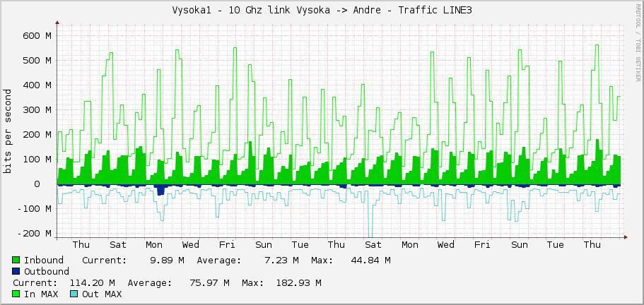Viewport: 644px width, 305px height.
Task: Click the first 'Thu' x-axis label
Action: (x=81, y=245)
